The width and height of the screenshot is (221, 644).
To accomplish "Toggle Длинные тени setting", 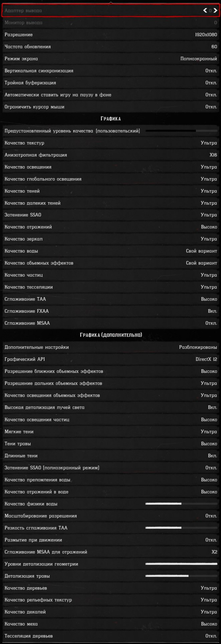I will click(x=212, y=456).
